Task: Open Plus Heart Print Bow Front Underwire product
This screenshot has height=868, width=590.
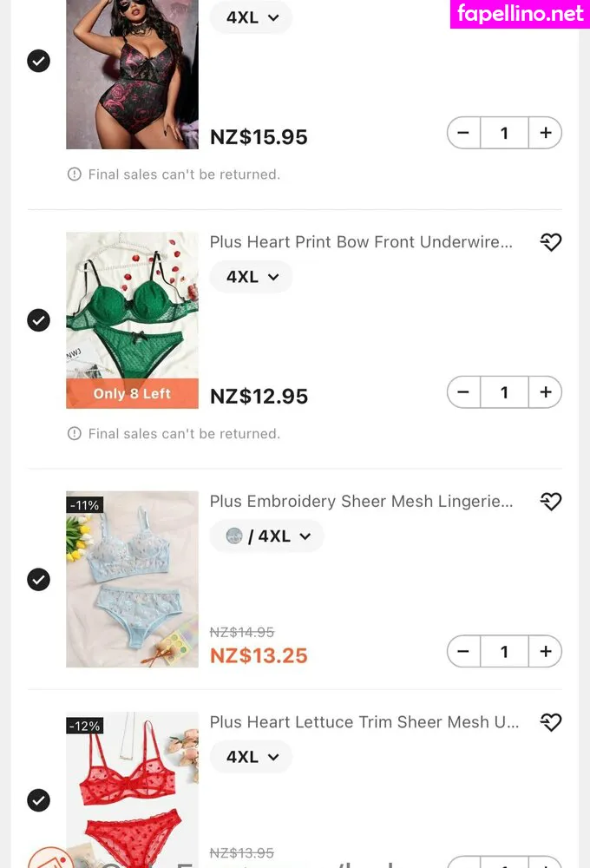Action: (361, 242)
